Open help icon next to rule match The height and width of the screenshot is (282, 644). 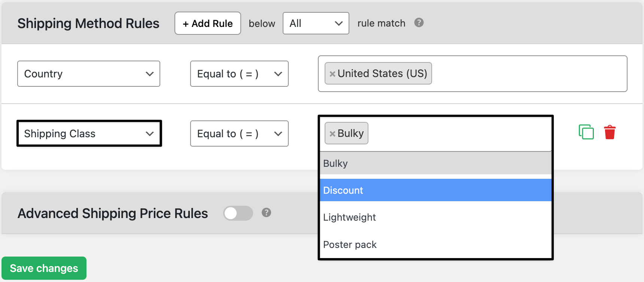tap(419, 23)
